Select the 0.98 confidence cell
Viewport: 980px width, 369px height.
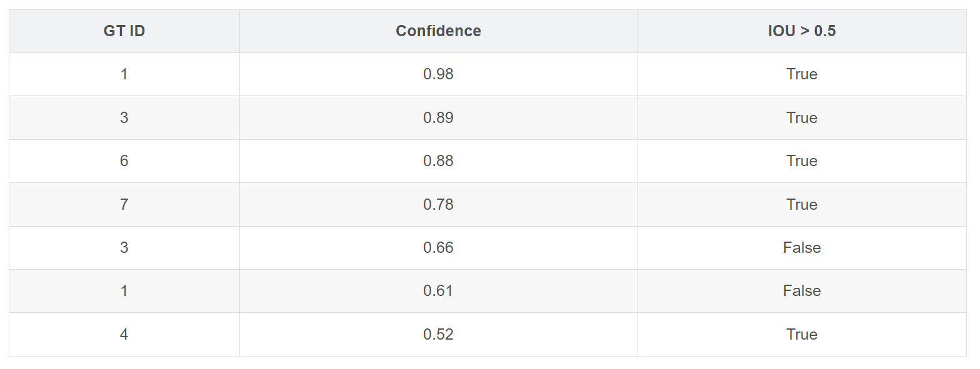pos(438,74)
